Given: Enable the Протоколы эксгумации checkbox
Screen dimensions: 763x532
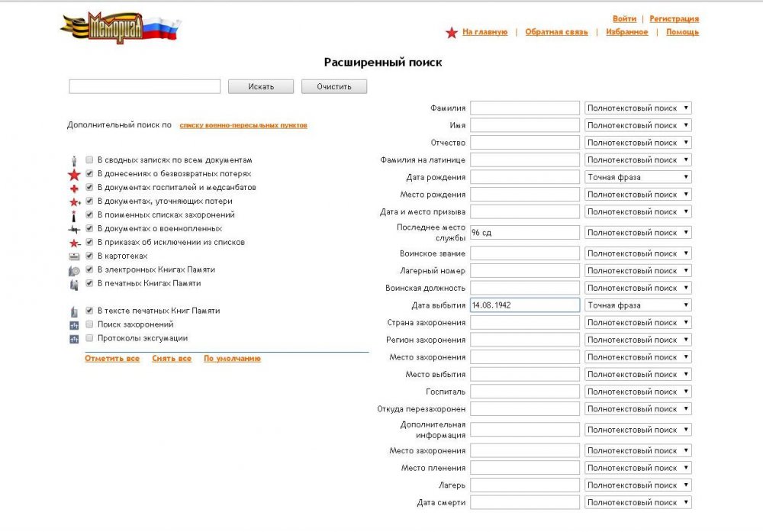Looking at the screenshot, I should pyautogui.click(x=89, y=337).
